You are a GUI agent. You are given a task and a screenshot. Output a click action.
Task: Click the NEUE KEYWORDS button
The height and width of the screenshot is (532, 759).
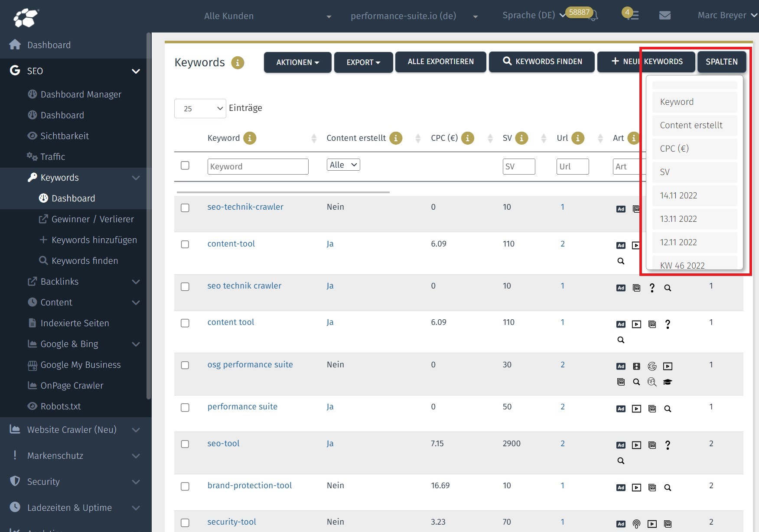(646, 62)
